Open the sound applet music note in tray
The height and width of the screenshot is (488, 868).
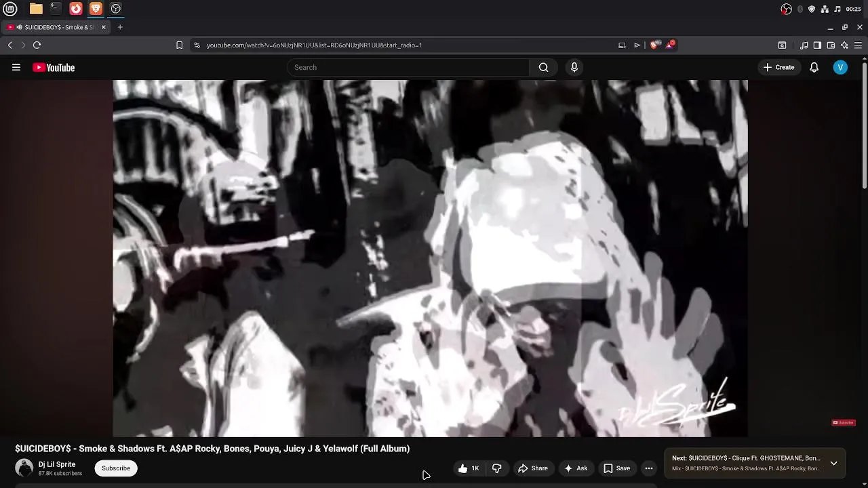coord(837,9)
